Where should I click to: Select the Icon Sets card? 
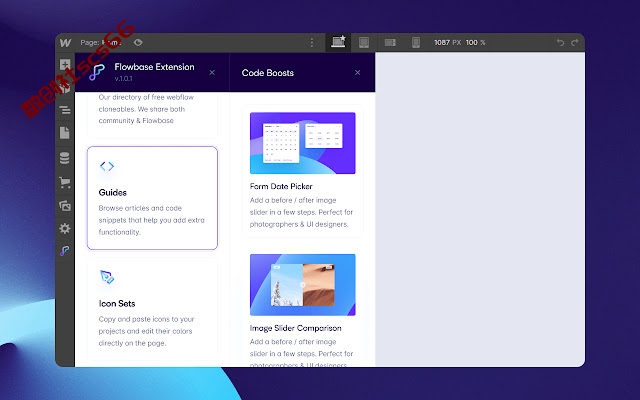coord(152,309)
